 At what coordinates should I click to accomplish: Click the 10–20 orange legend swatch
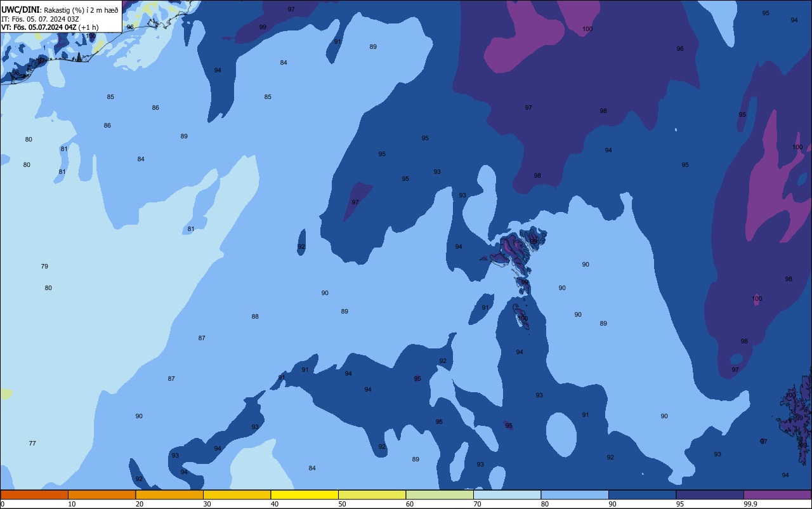tap(101, 494)
